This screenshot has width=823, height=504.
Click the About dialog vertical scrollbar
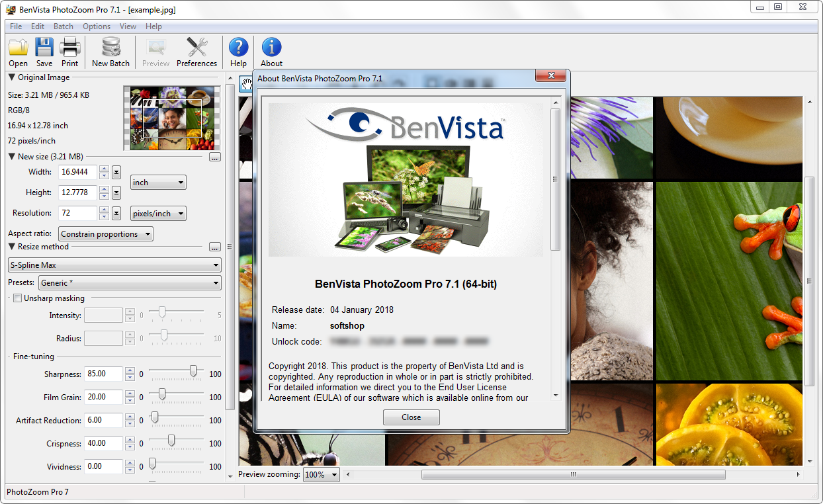coord(556,249)
